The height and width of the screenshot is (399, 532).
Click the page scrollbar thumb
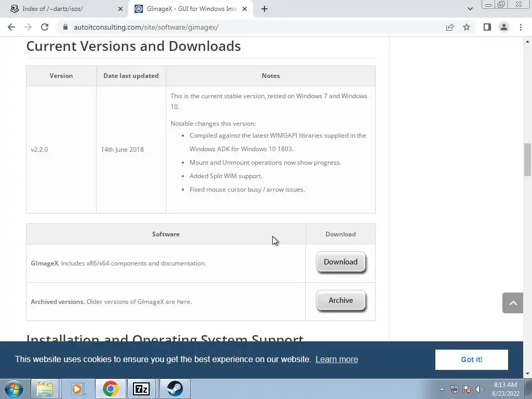click(527, 159)
